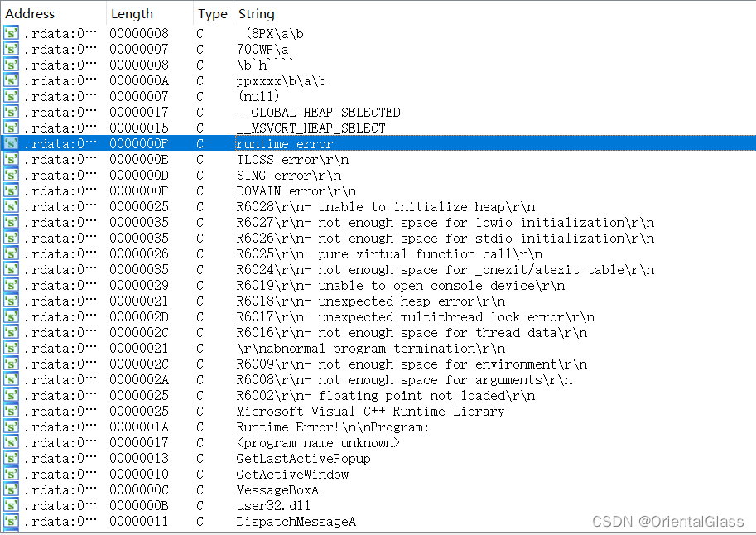Click string icon of the R6002 row
756x535 pixels.
tap(11, 396)
